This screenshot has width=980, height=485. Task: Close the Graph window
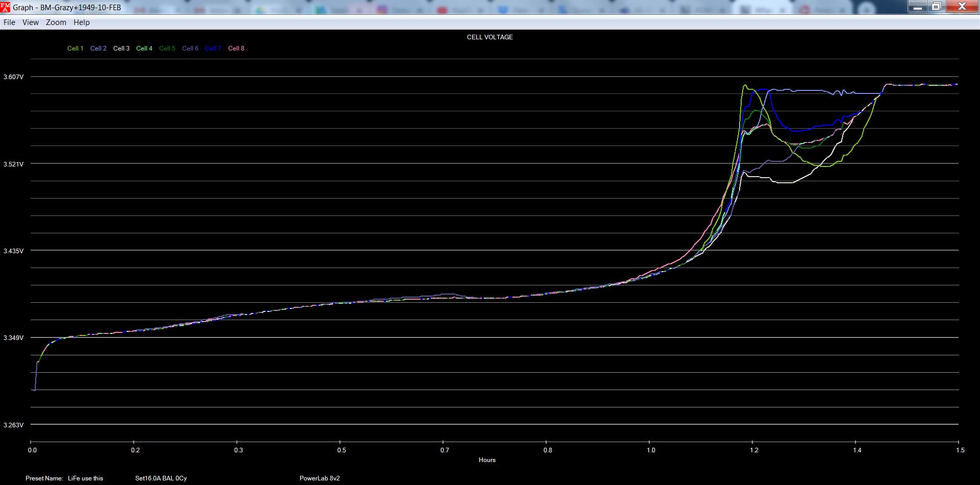coord(962,7)
